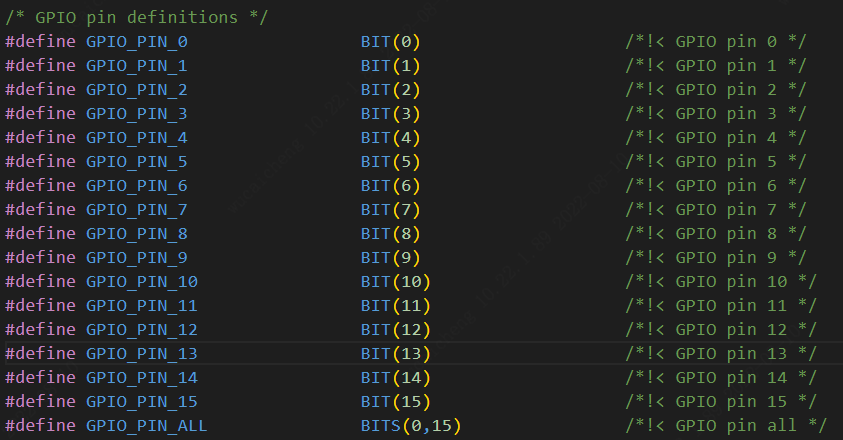
Task: Click the 'GPIO pin 5' comment
Action: [x=716, y=162]
